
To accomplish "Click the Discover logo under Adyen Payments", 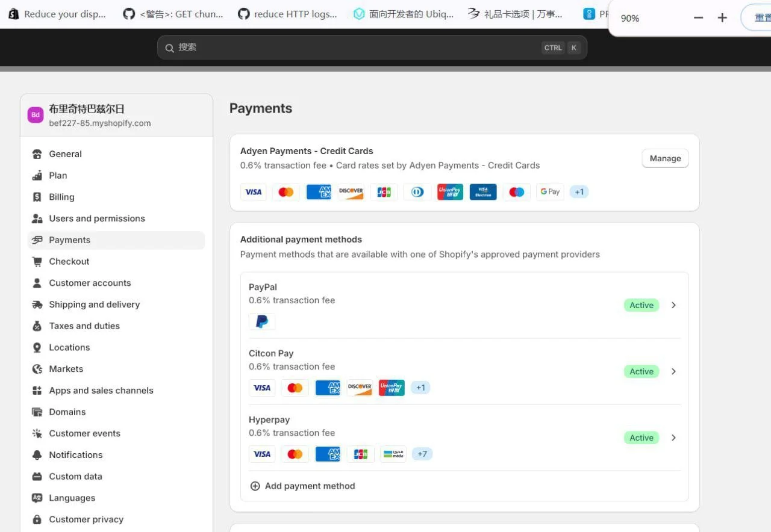I will pyautogui.click(x=351, y=192).
